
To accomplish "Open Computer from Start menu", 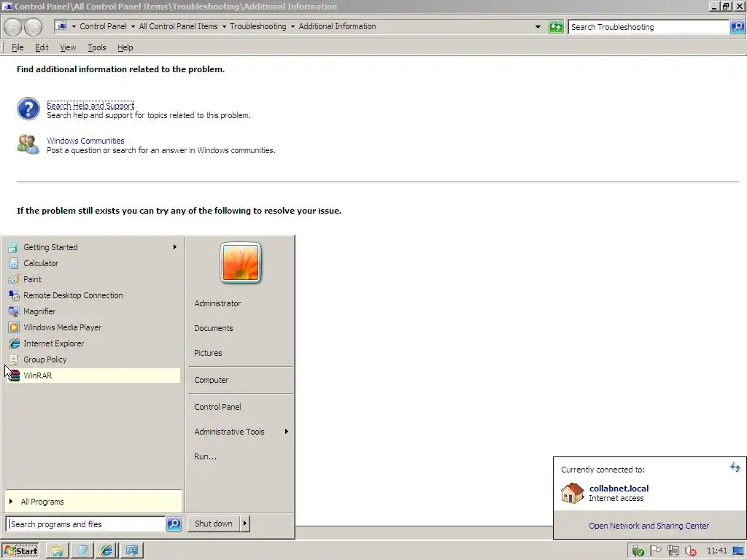I will click(x=211, y=380).
